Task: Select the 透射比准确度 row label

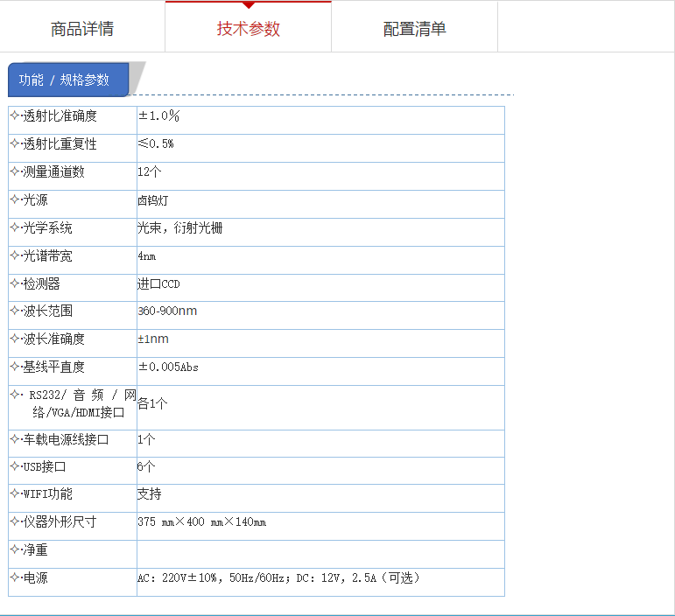Action: pos(60,115)
